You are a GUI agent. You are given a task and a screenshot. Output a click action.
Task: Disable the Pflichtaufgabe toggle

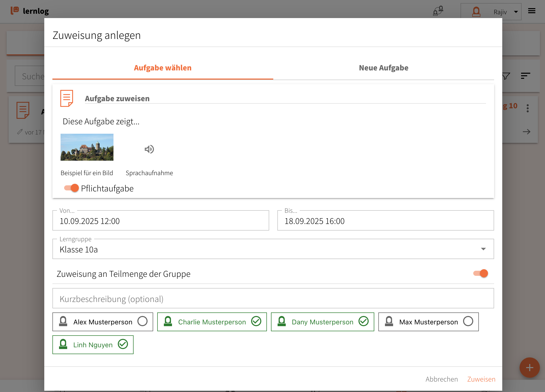[x=71, y=188]
